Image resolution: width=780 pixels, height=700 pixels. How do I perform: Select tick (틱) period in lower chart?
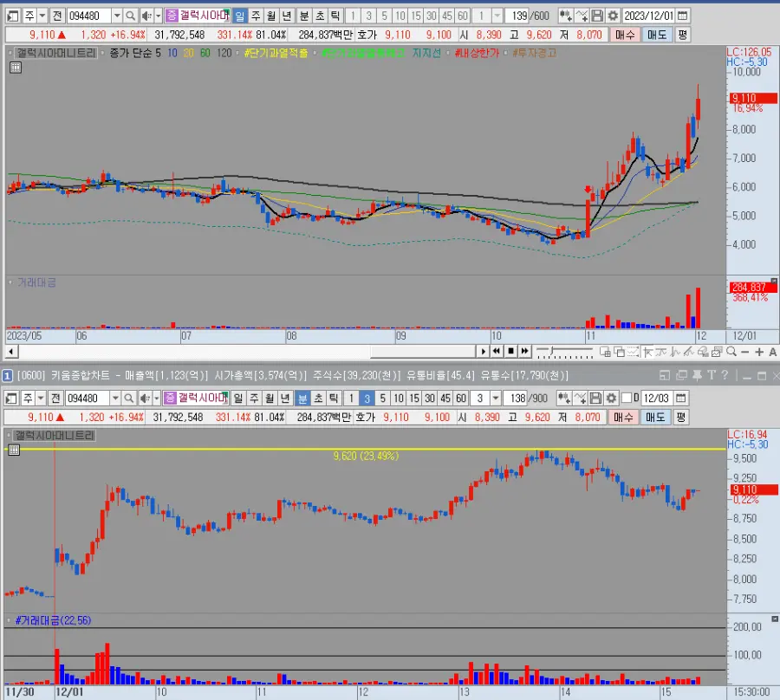point(334,399)
